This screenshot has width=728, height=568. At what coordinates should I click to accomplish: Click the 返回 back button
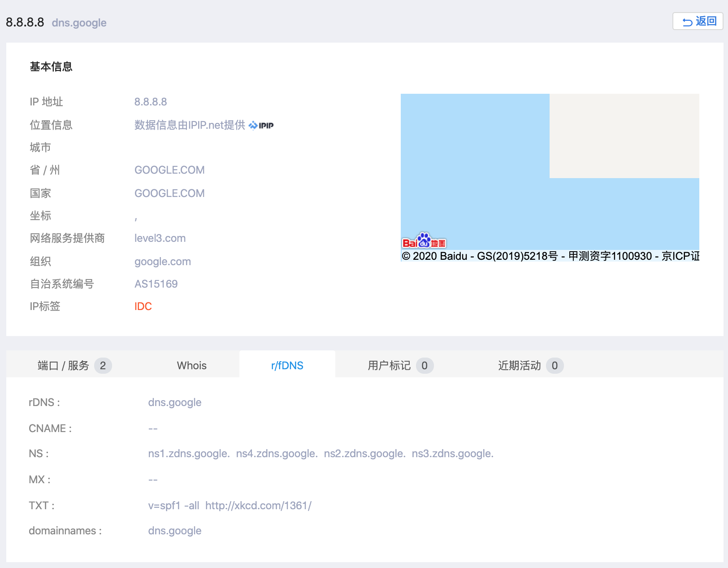pos(698,21)
